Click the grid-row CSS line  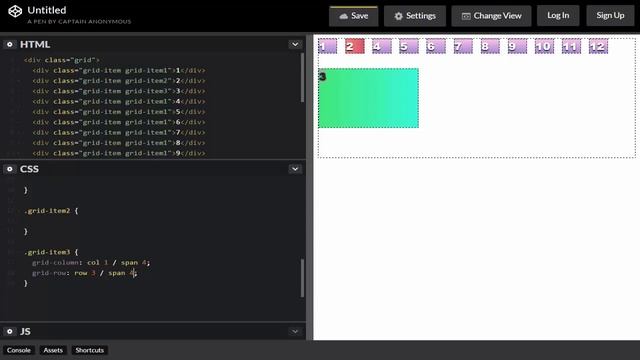point(84,273)
